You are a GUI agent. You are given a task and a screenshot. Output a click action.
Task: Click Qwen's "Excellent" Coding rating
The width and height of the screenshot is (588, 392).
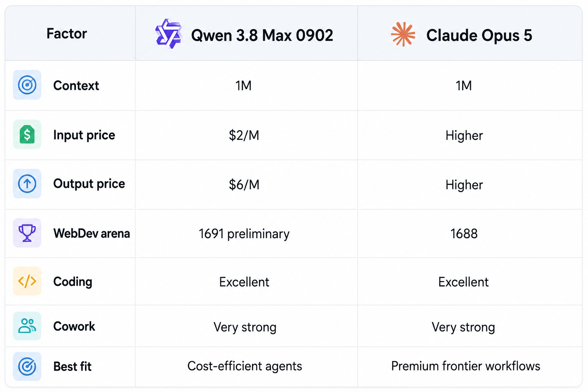pyautogui.click(x=244, y=282)
